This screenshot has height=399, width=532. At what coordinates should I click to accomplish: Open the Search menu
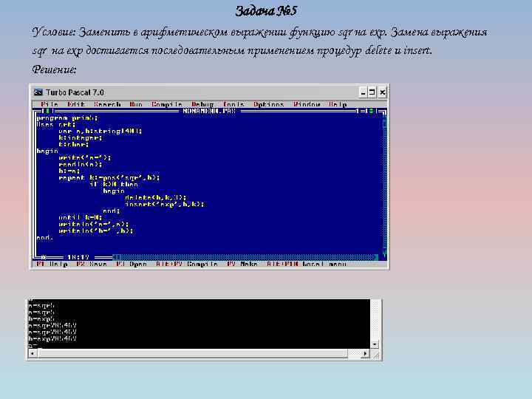(107, 104)
